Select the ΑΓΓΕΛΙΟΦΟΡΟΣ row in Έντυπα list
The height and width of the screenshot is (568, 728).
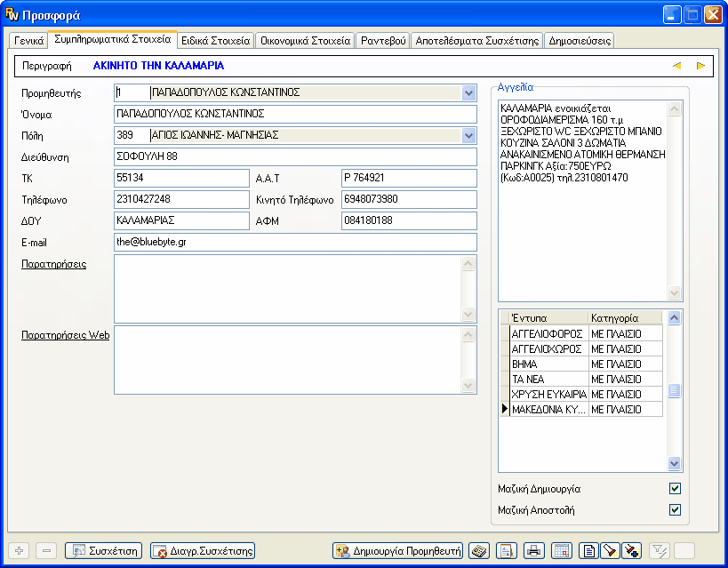coord(581,334)
